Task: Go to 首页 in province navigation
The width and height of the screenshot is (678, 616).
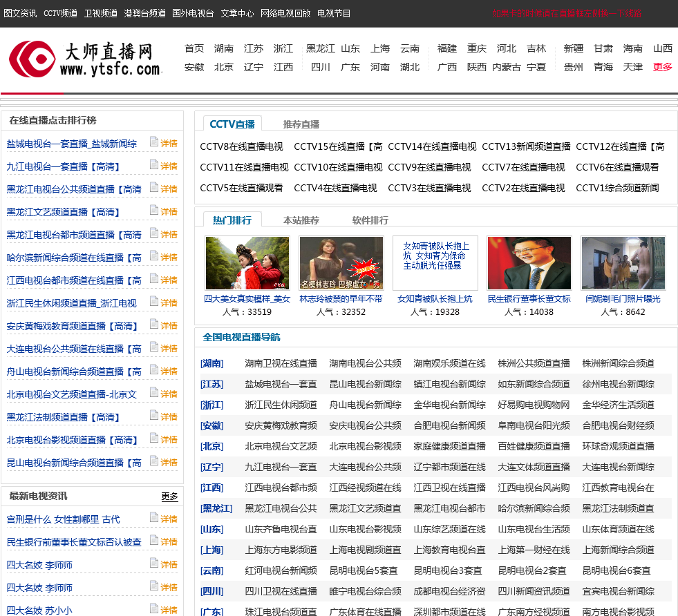Action: pos(194,48)
